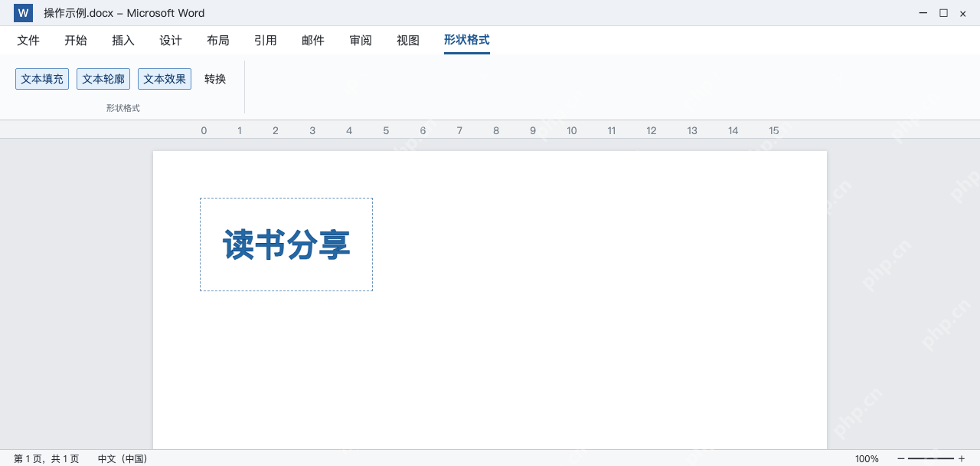The image size is (980, 466).
Task: Click the 100% zoom level
Action: [867, 458]
